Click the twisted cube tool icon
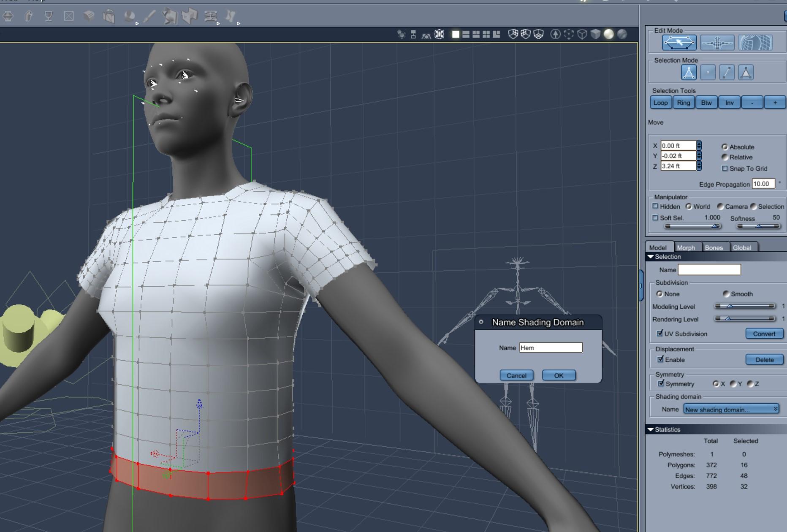The width and height of the screenshot is (787, 532). [170, 16]
